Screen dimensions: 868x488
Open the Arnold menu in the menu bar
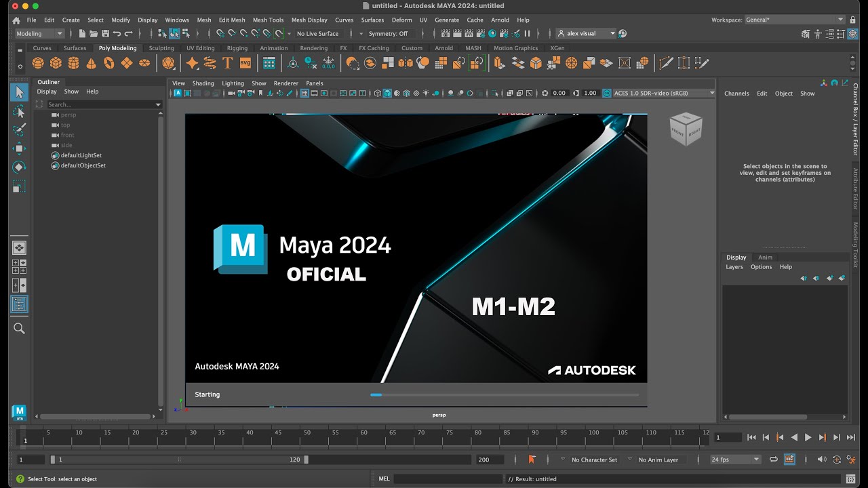(x=499, y=20)
